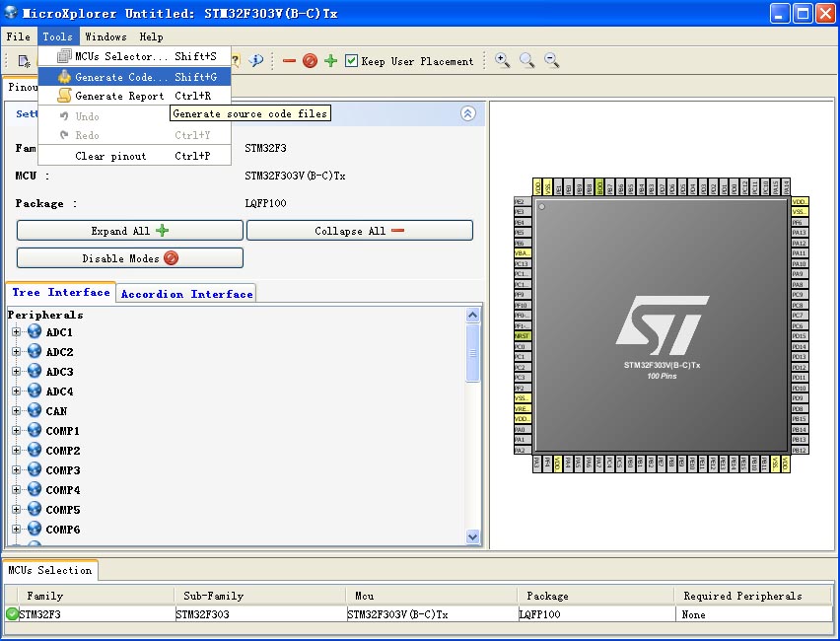
Task: Click the Mcu column header
Action: point(432,596)
